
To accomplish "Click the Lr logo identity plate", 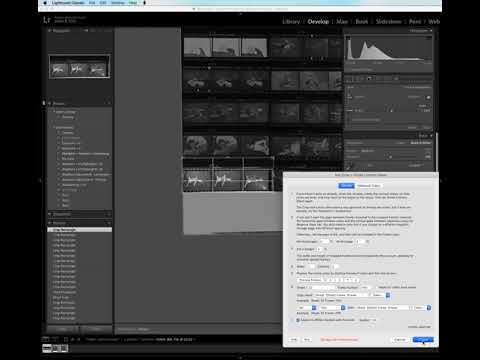I will point(47,20).
